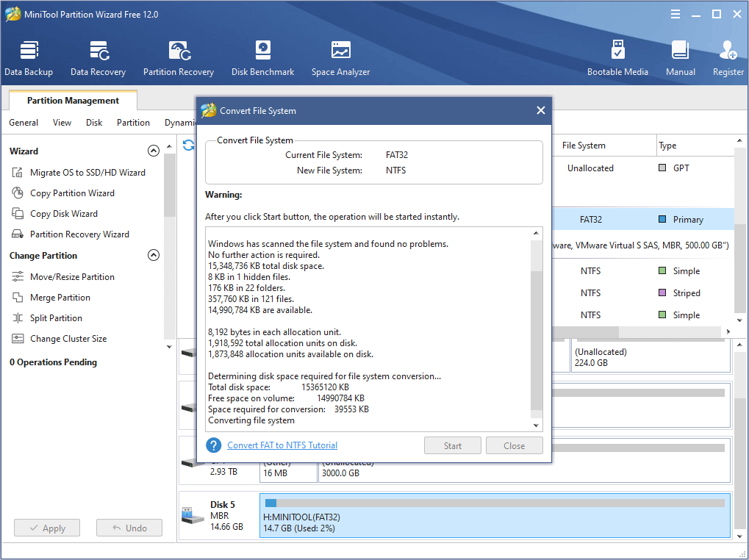Click the File System column header
Screen dimensions: 749x560
tap(603, 145)
